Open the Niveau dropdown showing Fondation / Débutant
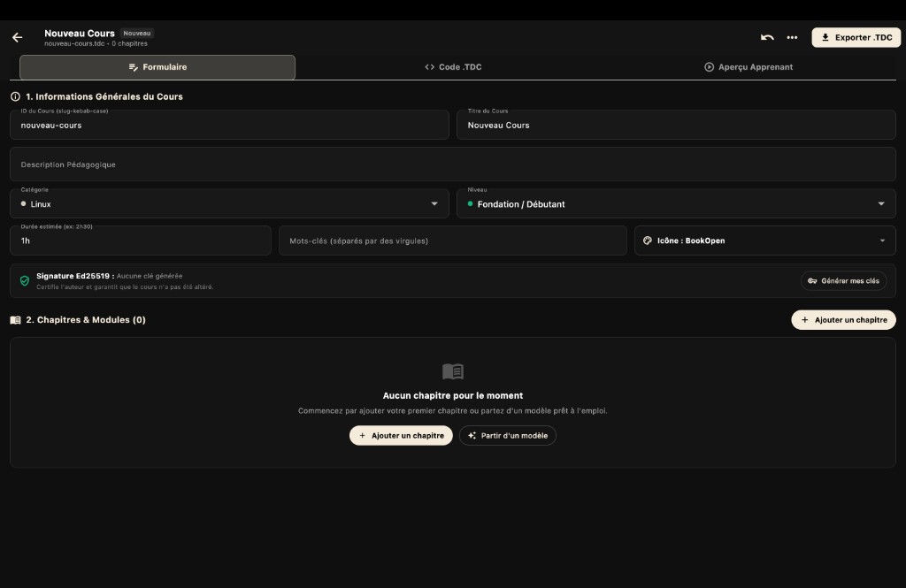The height and width of the screenshot is (588, 906). coord(676,204)
